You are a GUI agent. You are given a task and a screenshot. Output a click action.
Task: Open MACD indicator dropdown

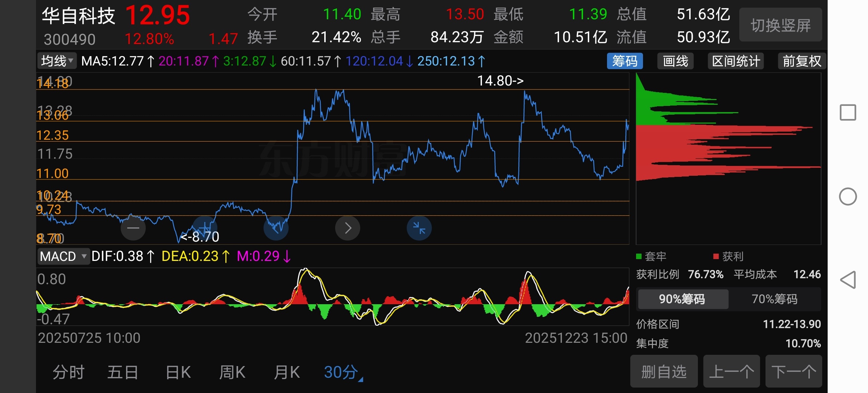pos(63,256)
